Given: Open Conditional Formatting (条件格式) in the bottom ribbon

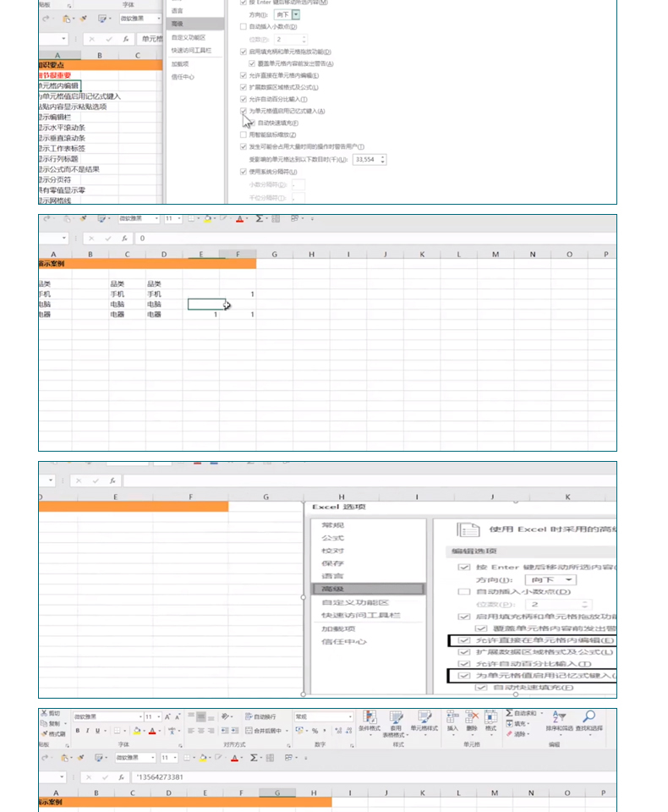Looking at the screenshot, I should click(370, 723).
